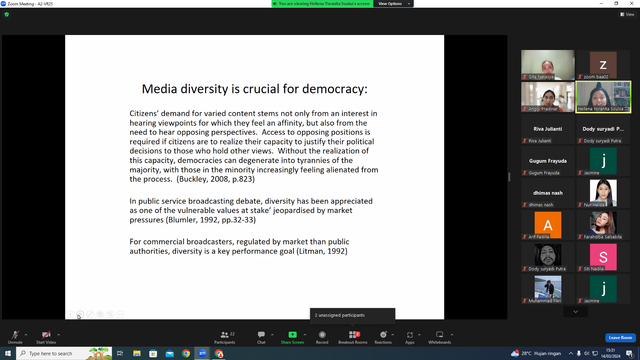
Task: Click the You are viewing screen banner
Action: pos(322,4)
